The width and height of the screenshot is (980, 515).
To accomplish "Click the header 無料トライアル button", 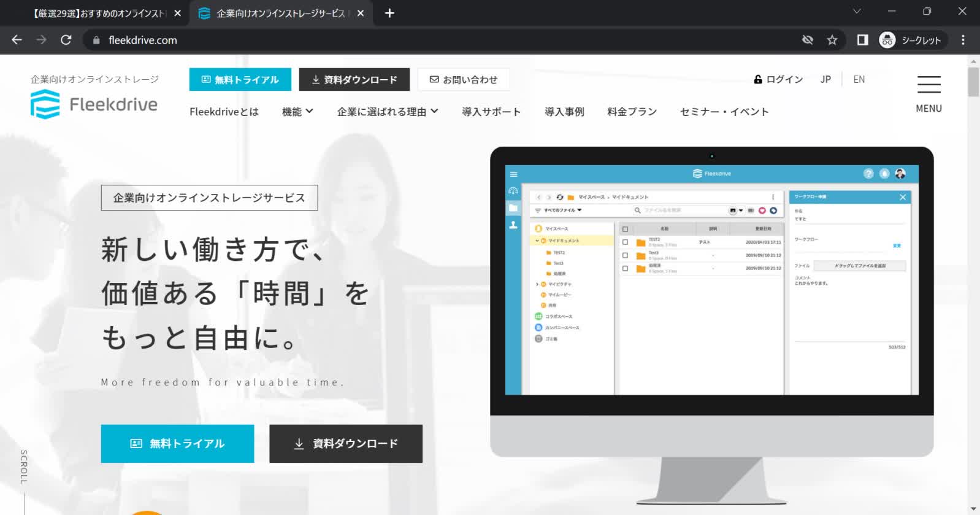I will click(x=240, y=80).
